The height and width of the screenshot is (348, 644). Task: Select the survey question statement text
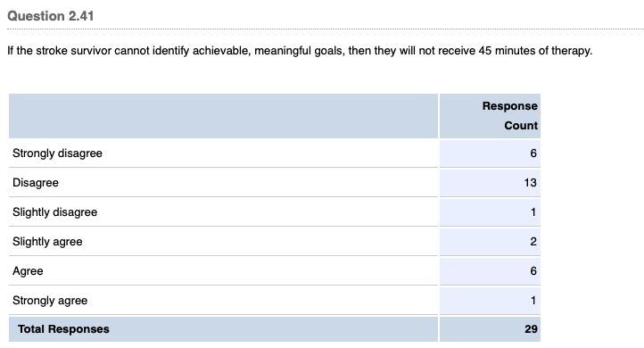pos(300,51)
